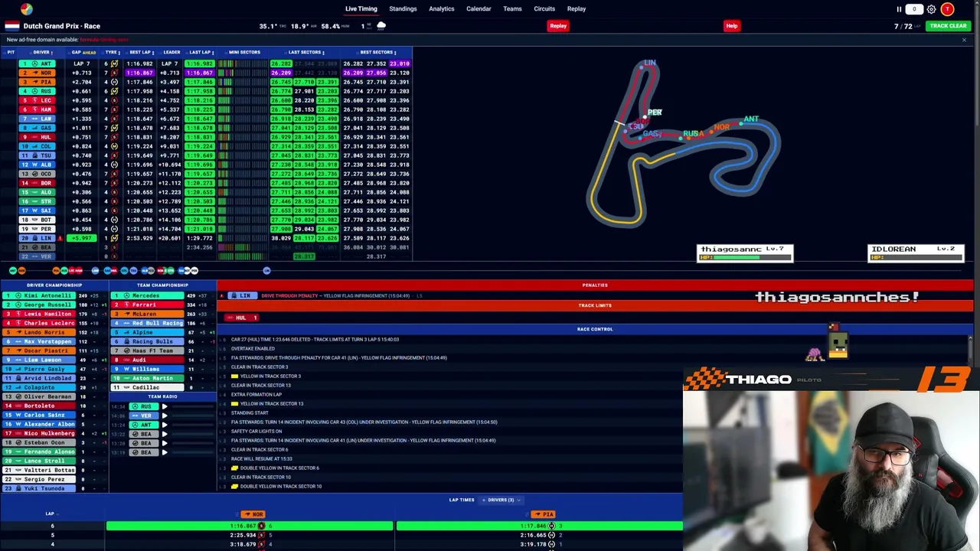Click the PIA lap times column header
Viewport: 980px width, 551px height.
[x=543, y=514]
